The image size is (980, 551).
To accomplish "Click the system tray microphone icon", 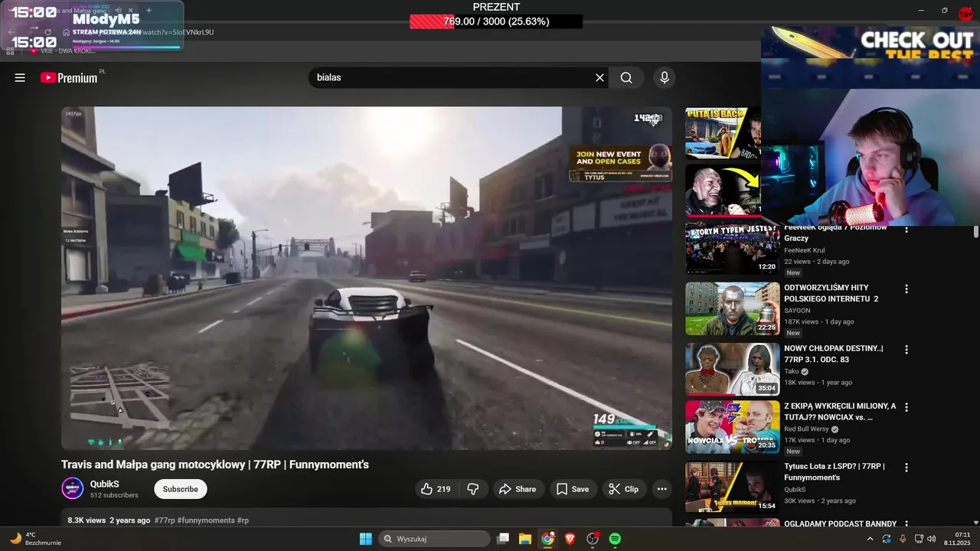I will (x=903, y=539).
